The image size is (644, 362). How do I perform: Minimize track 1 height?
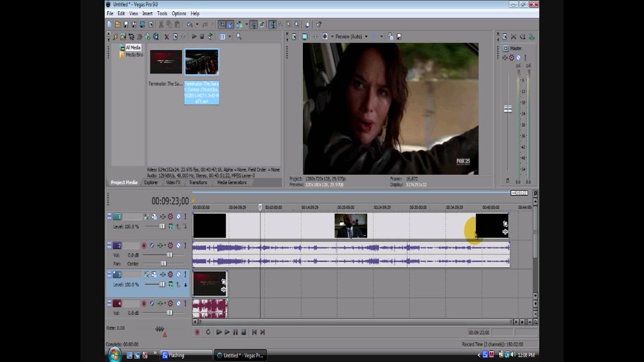tap(109, 215)
